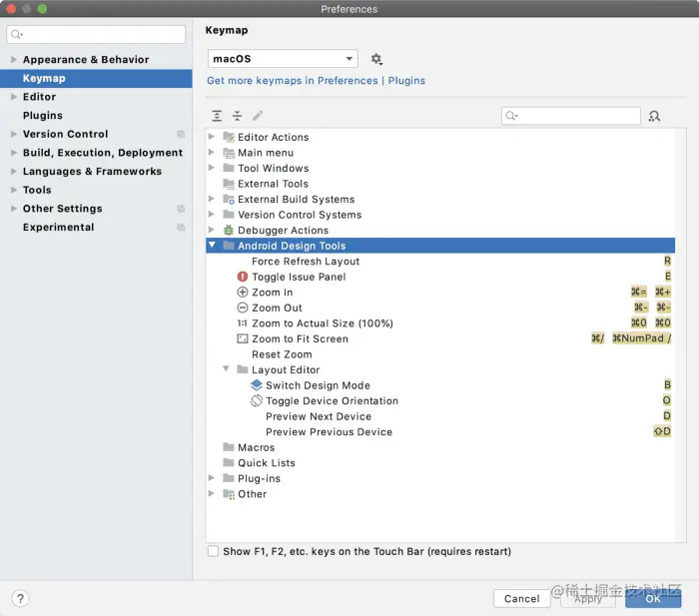Click inside the keymap actions search field
The width and height of the screenshot is (699, 616).
coord(570,116)
